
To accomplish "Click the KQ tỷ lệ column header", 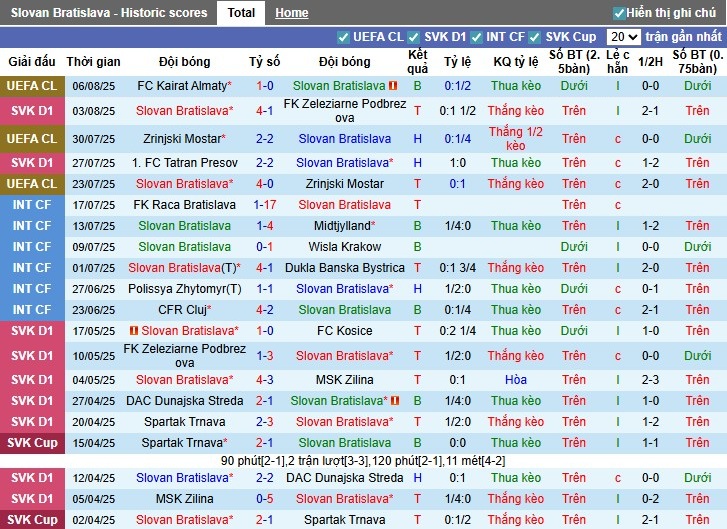I will click(x=516, y=62).
